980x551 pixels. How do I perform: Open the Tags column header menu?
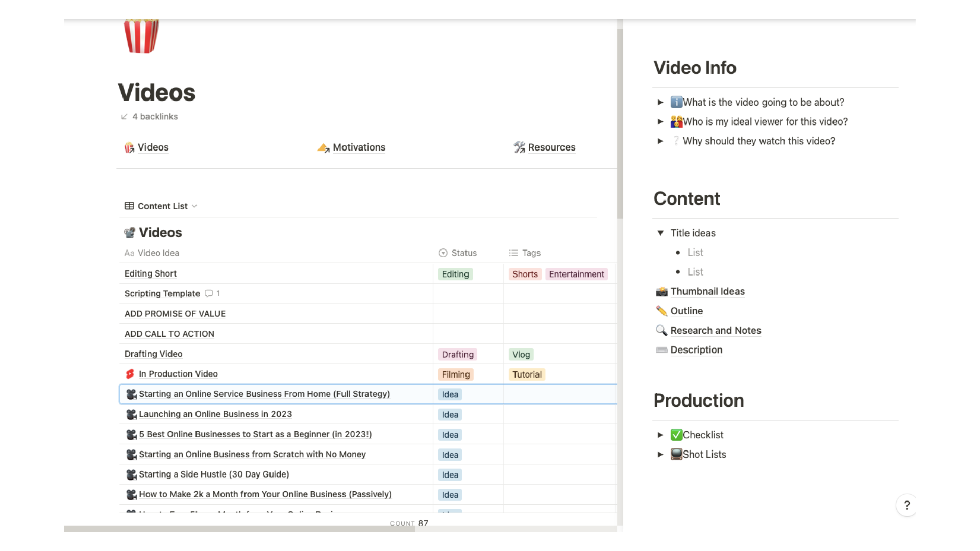coord(531,253)
